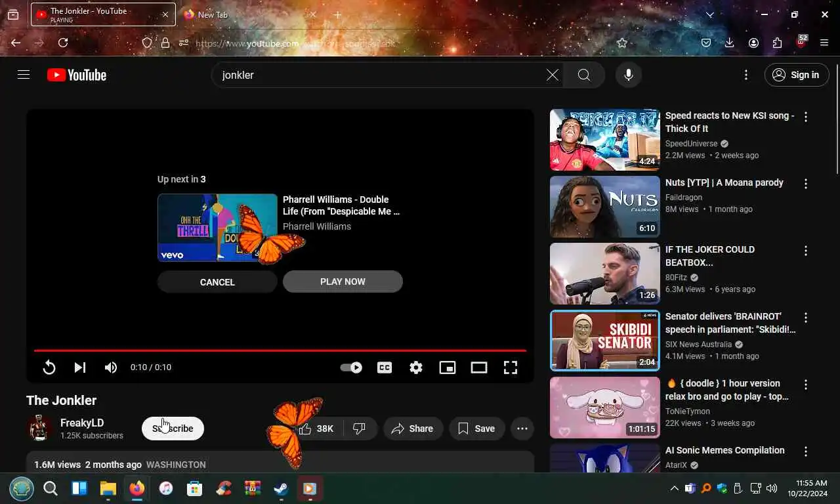
Task: Go to YouTube home via logo
Action: point(77,75)
